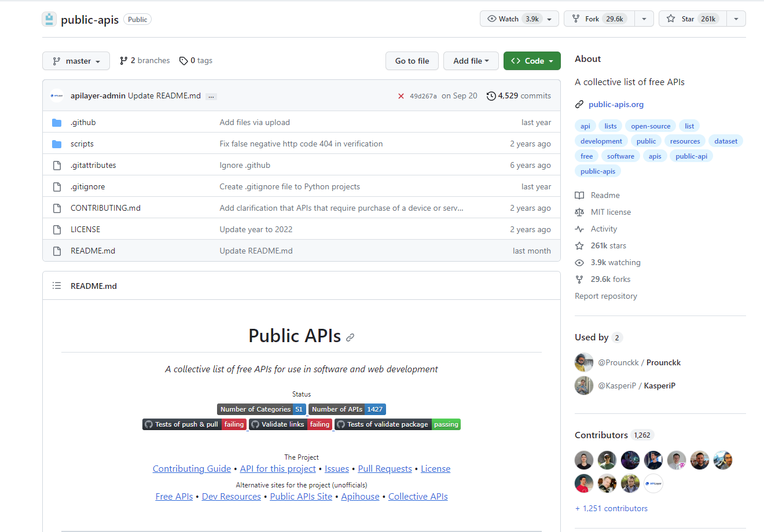Open the Free APIs alternative site link

point(174,497)
